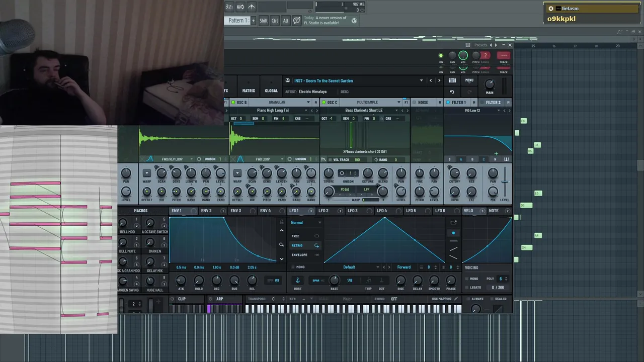Click the LFO anchor host icon
This screenshot has height=362, width=644.
(x=297, y=280)
